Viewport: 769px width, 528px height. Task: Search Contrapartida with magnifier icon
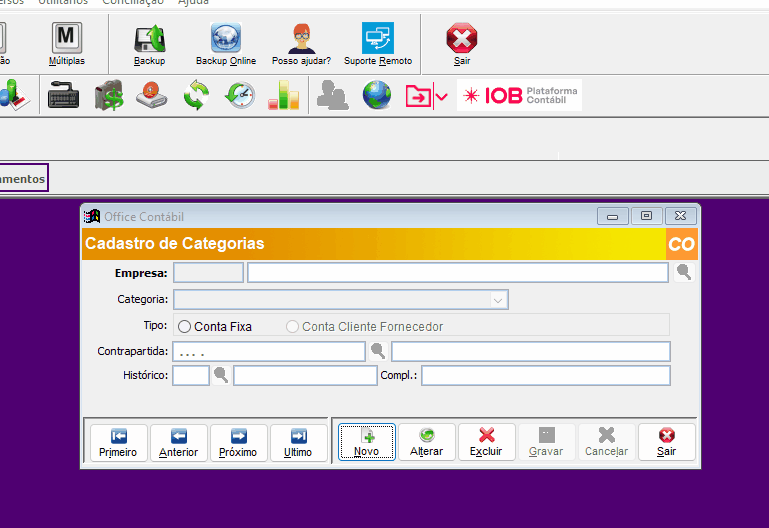[x=378, y=351]
